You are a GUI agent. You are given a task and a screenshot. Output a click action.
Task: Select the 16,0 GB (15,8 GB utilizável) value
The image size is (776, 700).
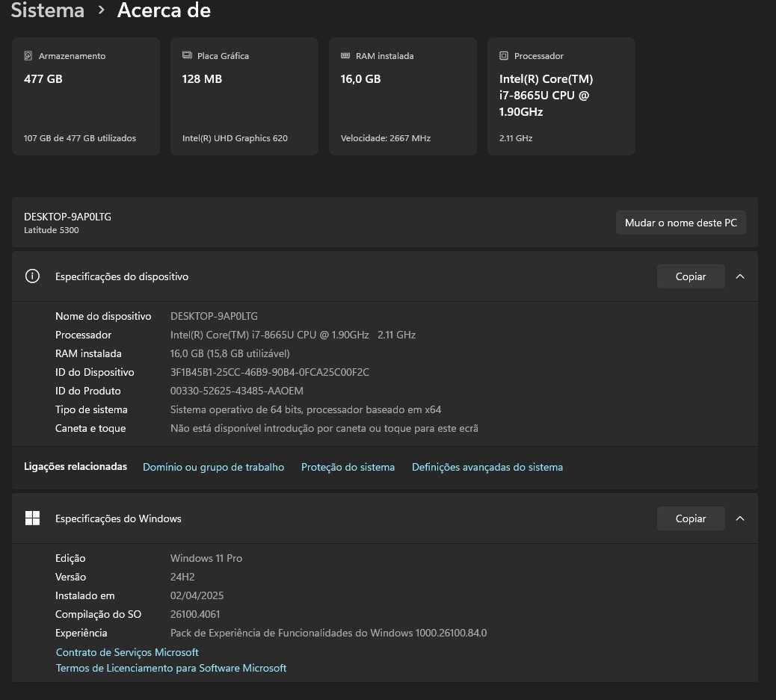(230, 353)
